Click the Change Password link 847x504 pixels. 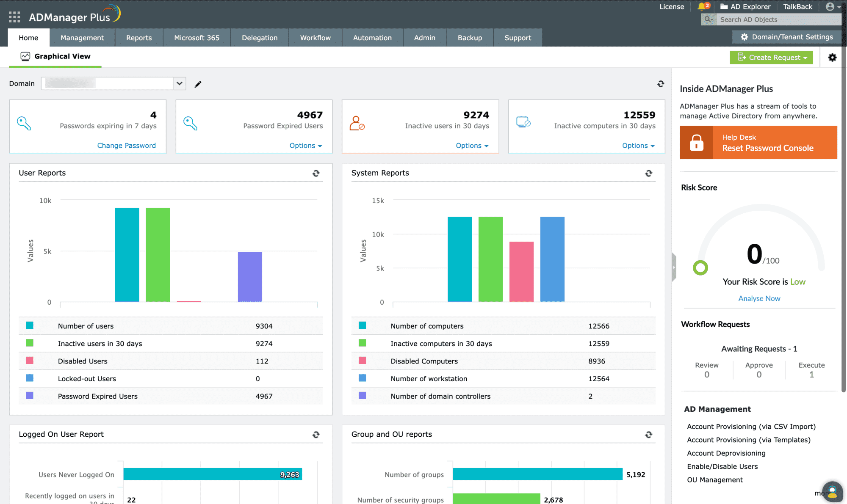[127, 146]
